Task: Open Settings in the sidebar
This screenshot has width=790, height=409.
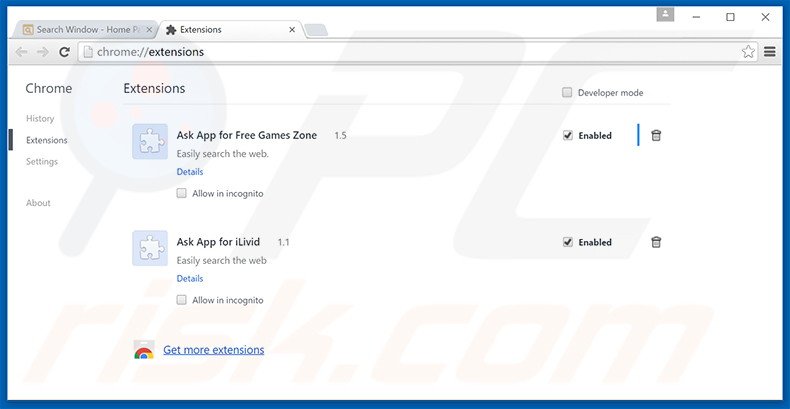Action: click(42, 162)
